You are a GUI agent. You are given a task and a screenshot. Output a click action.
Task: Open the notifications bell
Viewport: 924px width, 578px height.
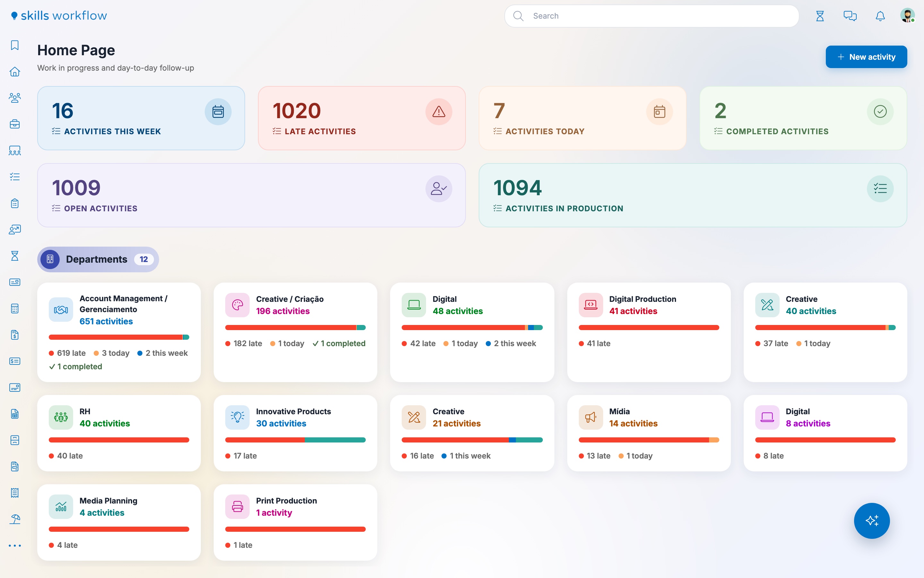click(x=880, y=16)
